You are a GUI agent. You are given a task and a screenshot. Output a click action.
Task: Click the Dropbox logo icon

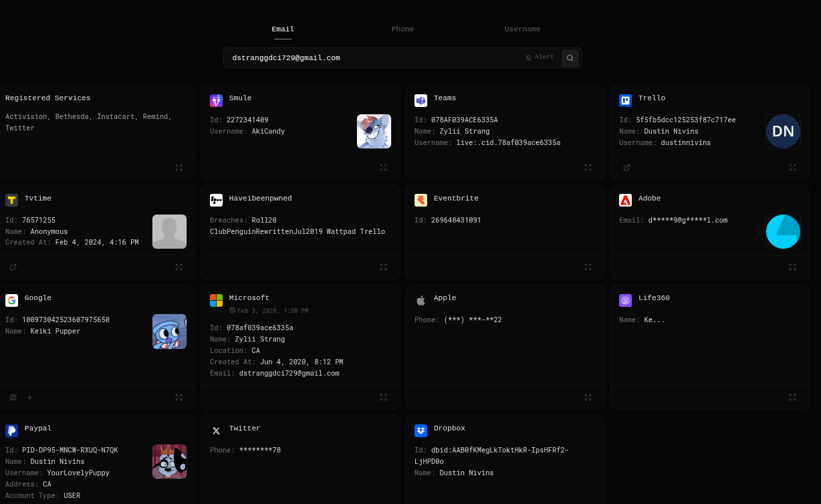point(421,430)
